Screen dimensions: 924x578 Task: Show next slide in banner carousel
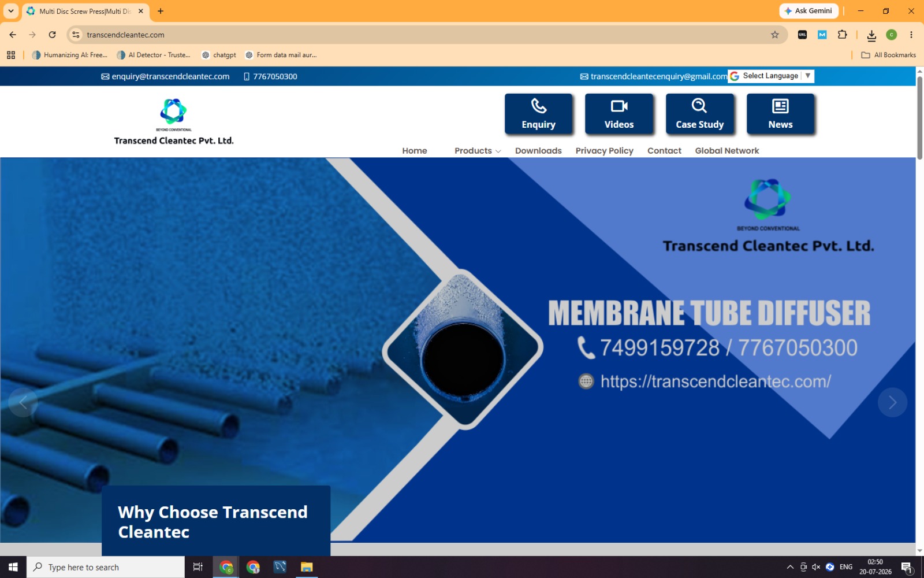point(892,402)
